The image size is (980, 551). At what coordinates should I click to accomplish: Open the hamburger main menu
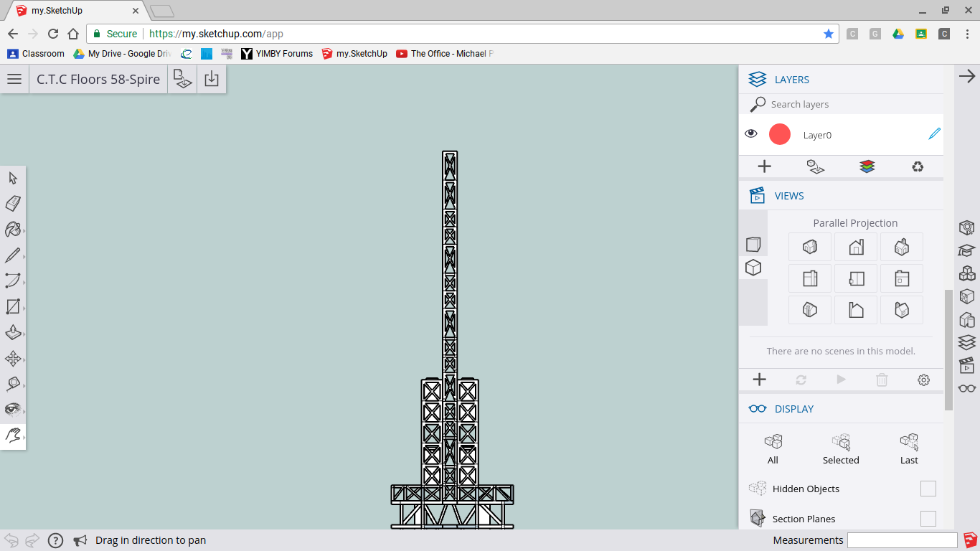[x=14, y=79]
